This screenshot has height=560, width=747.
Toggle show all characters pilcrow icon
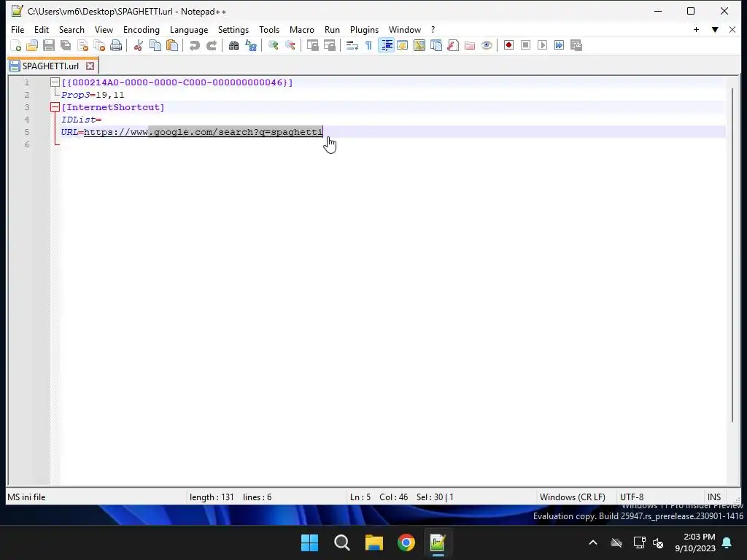pos(368,45)
